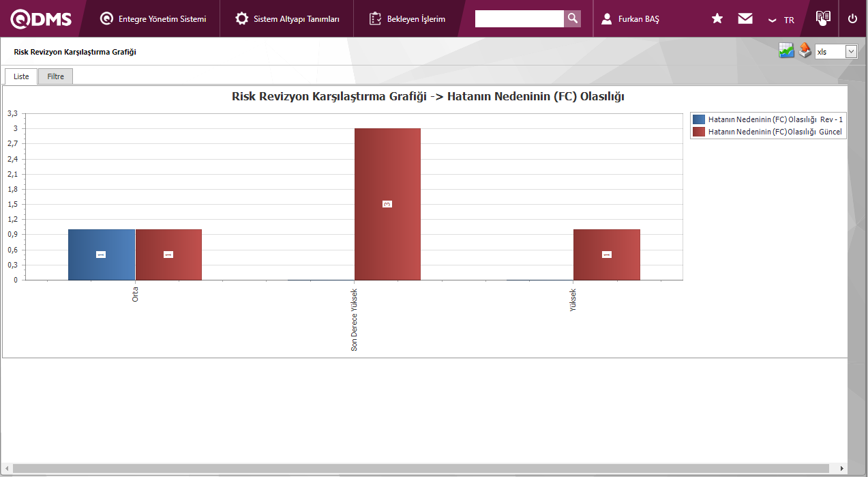Open Sistem Altyapı Tanımları menu
The image size is (868, 477).
[x=287, y=19]
